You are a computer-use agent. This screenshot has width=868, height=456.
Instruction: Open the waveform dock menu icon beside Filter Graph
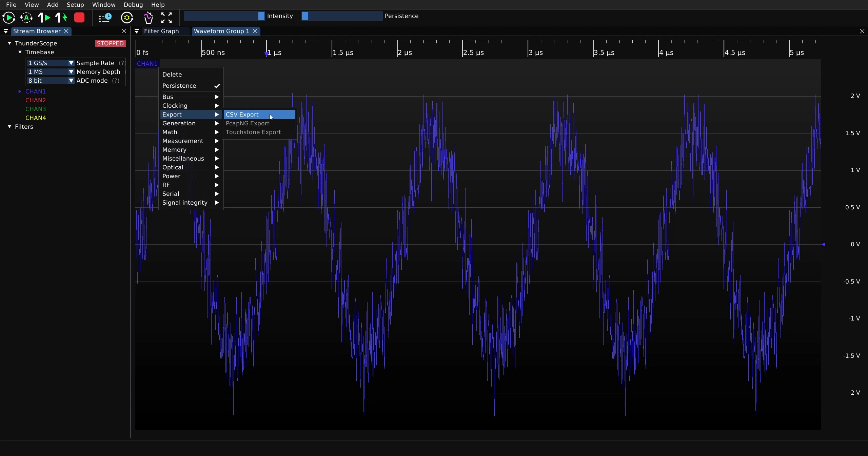click(x=137, y=31)
